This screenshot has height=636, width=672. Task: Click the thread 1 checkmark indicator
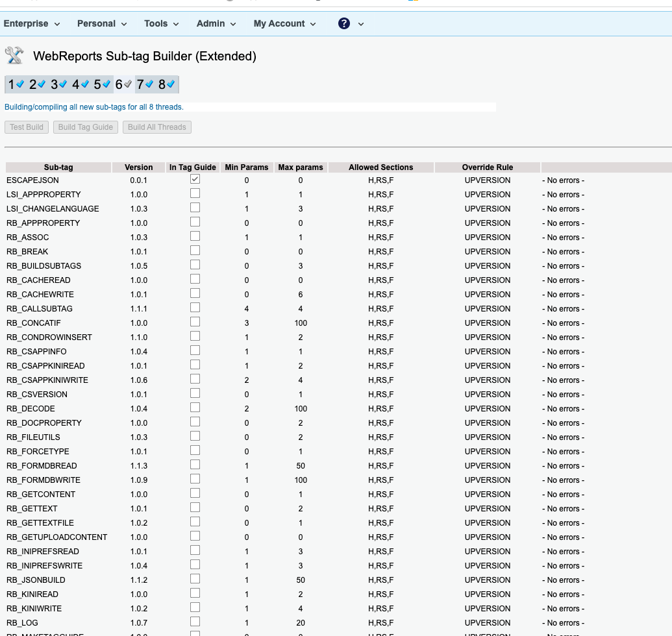16,84
